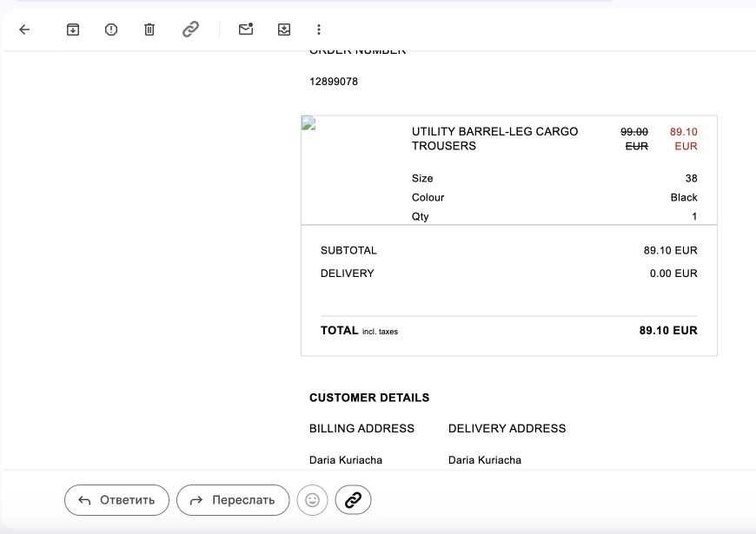Click the crossed-out 99.00 EUR price
The height and width of the screenshot is (534, 756).
click(634, 139)
